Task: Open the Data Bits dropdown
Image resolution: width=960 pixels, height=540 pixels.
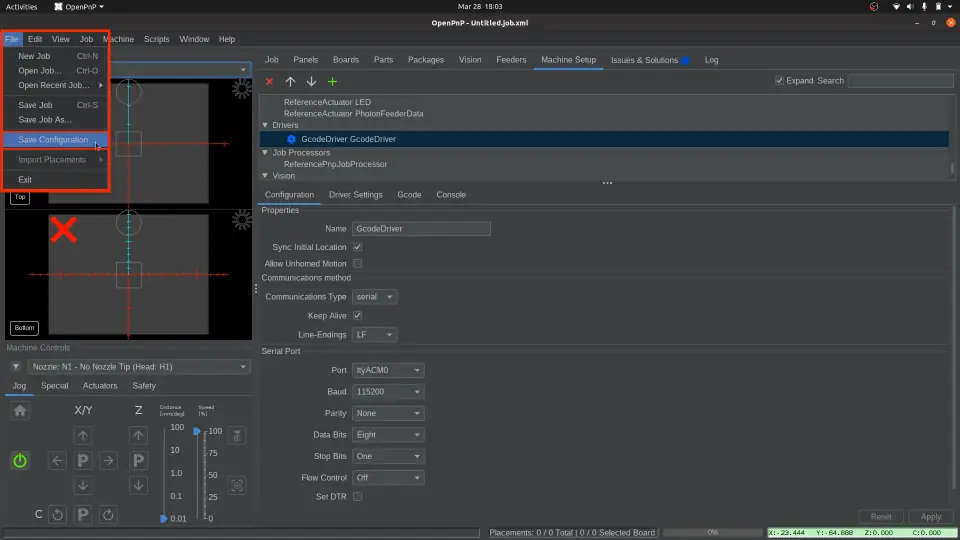Action: pyautogui.click(x=388, y=435)
